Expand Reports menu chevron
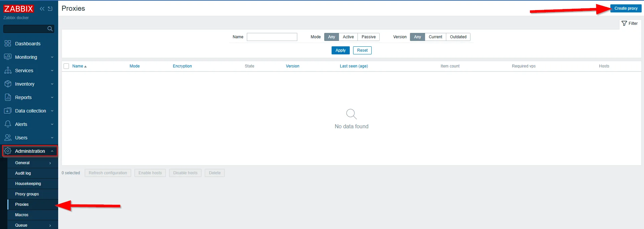Viewport: 644px width, 229px height. [x=52, y=97]
